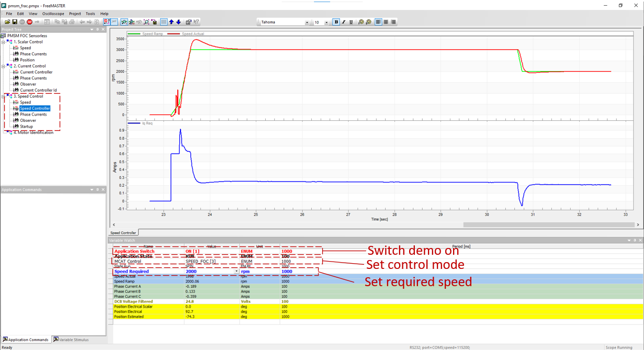The height and width of the screenshot is (350, 644).
Task: Toggle Italic text formatting
Action: [x=343, y=22]
